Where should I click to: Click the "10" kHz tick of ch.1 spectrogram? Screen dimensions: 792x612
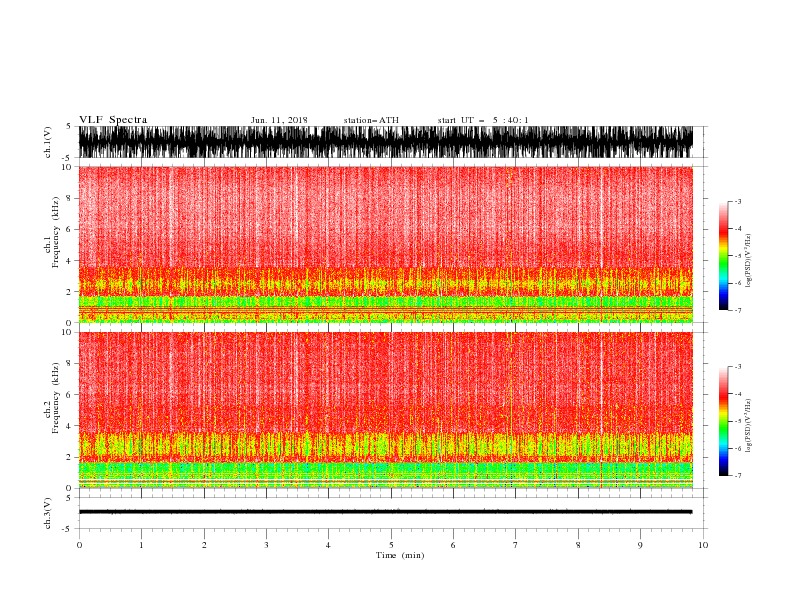pyautogui.click(x=67, y=167)
